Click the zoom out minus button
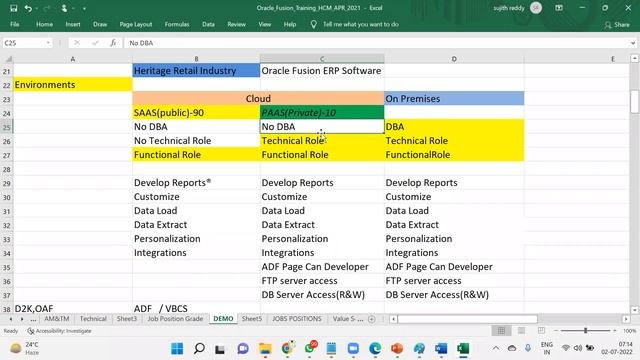The width and height of the screenshot is (640, 360). 556,331
